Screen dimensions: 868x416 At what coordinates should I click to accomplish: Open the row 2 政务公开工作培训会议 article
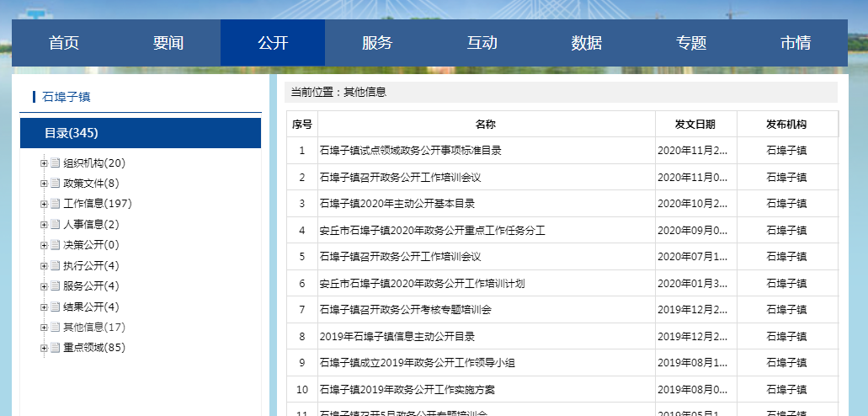pyautogui.click(x=400, y=177)
